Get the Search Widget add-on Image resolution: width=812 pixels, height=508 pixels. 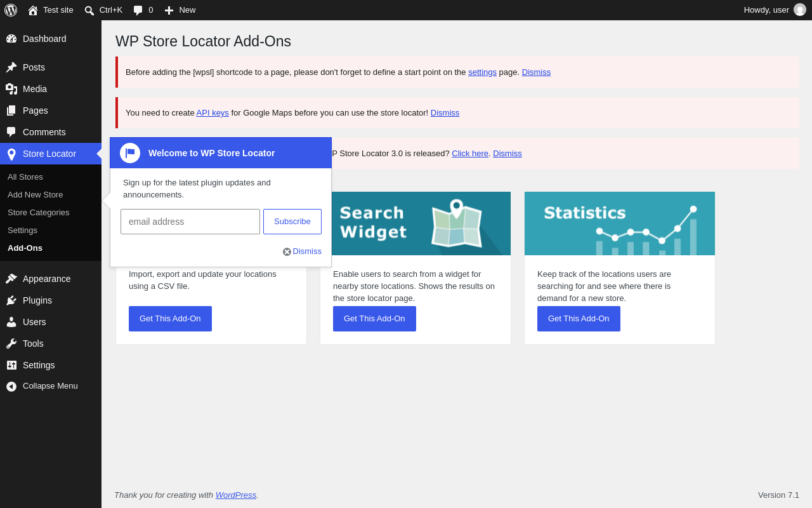click(374, 319)
